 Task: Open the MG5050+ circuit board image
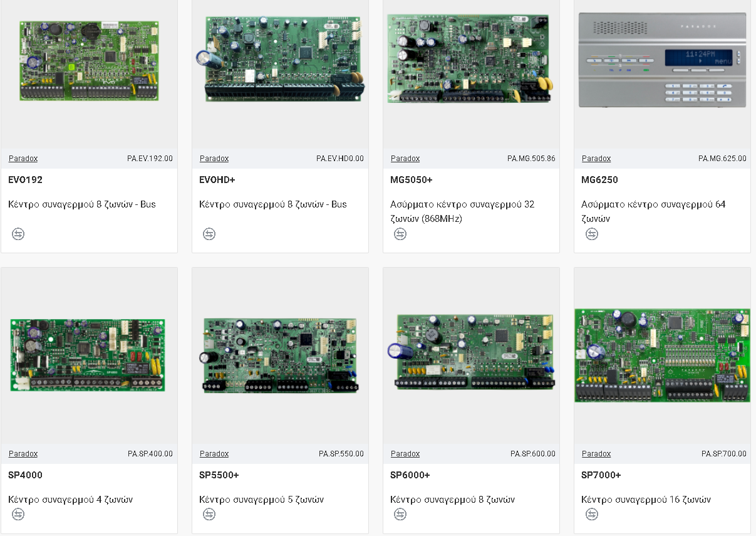coord(470,58)
